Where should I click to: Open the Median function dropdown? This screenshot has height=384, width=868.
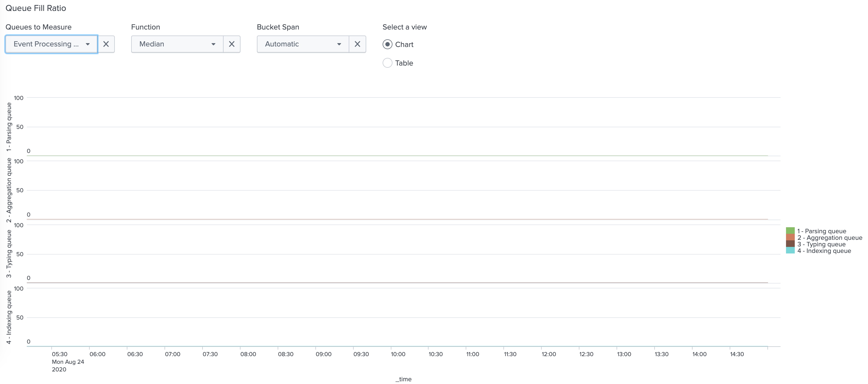[177, 44]
